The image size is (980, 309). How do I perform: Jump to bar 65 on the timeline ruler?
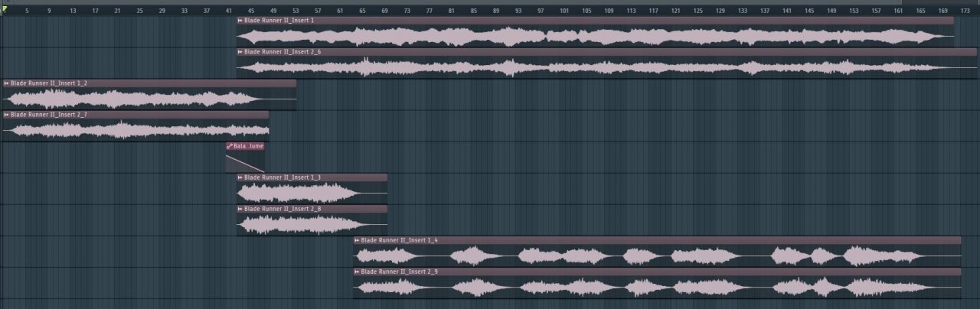point(362,11)
